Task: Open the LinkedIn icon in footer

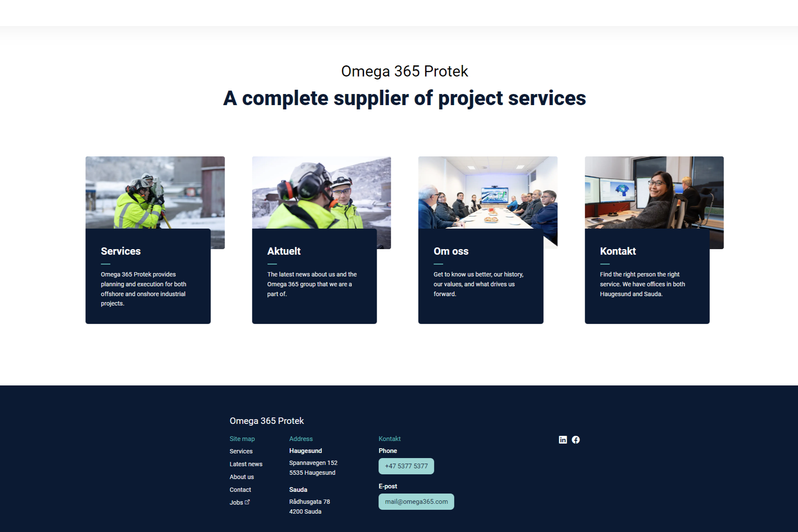Action: click(563, 440)
